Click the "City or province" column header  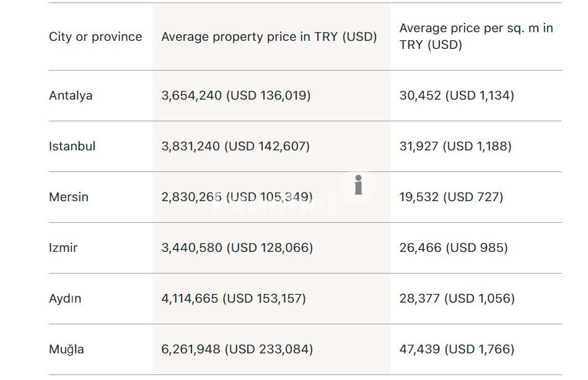[95, 37]
